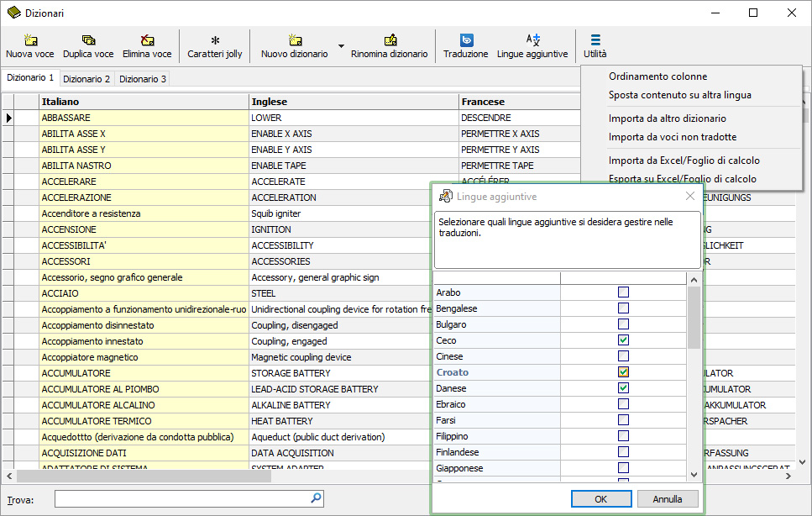Toggle the Danese language checkbox
812x516 pixels.
coord(624,388)
